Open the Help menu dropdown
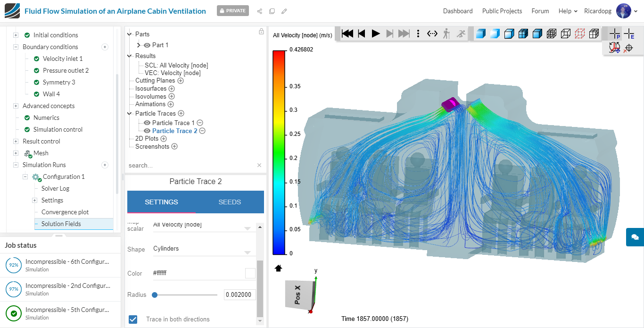644x328 pixels. [x=568, y=11]
